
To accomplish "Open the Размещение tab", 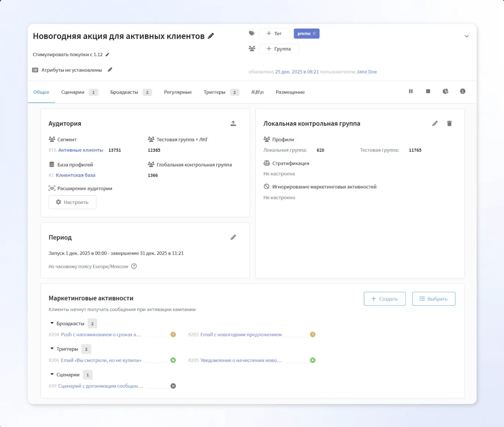I will (x=290, y=92).
